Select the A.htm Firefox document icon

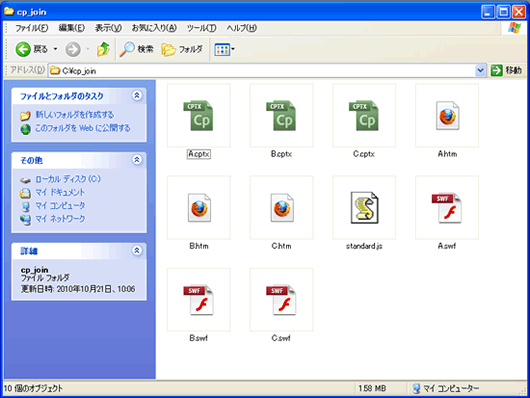pos(447,115)
